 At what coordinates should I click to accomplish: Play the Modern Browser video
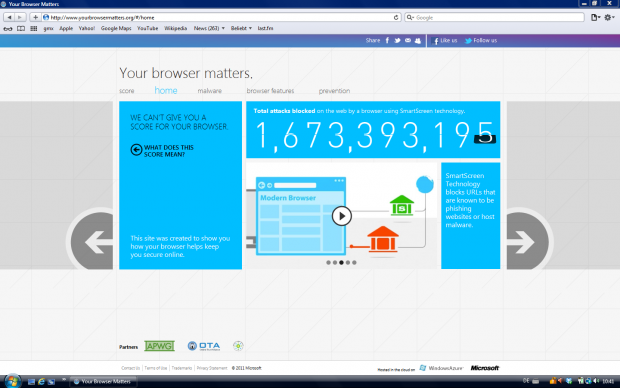(342, 216)
